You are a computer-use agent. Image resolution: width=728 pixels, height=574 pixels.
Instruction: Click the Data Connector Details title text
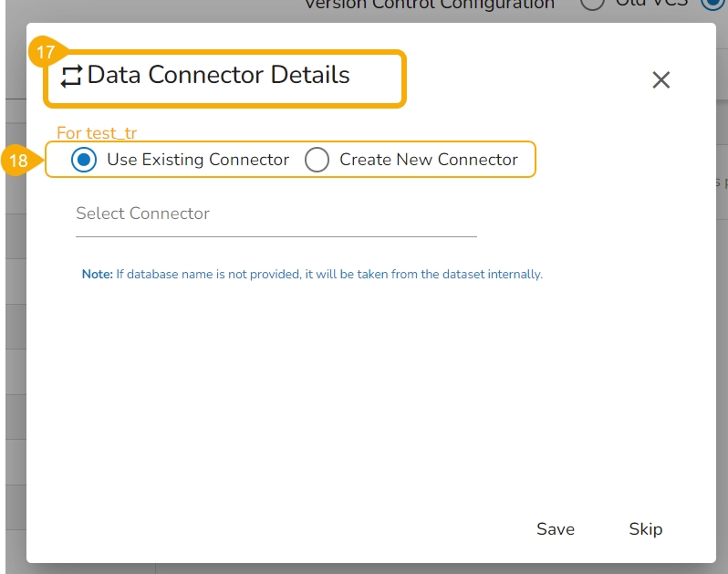(219, 75)
